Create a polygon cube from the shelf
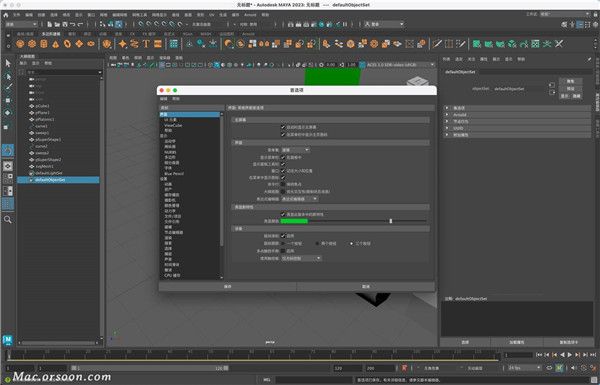This screenshot has width=600, height=385. coord(32,44)
